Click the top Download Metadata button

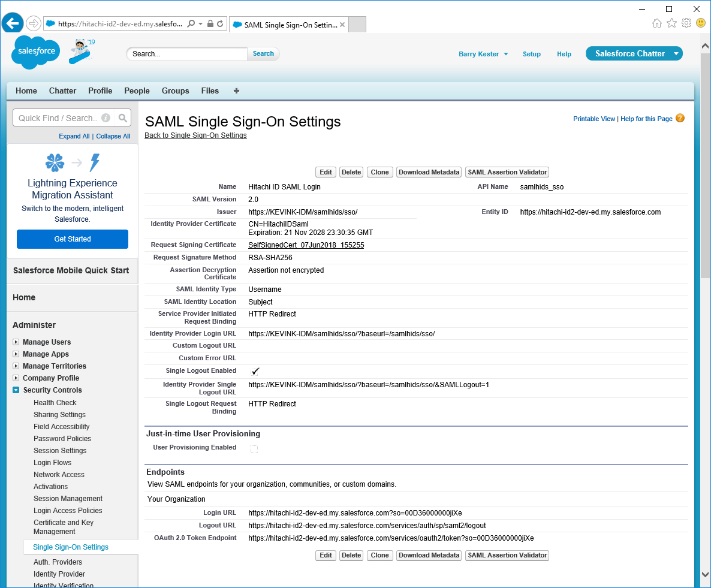click(x=429, y=172)
